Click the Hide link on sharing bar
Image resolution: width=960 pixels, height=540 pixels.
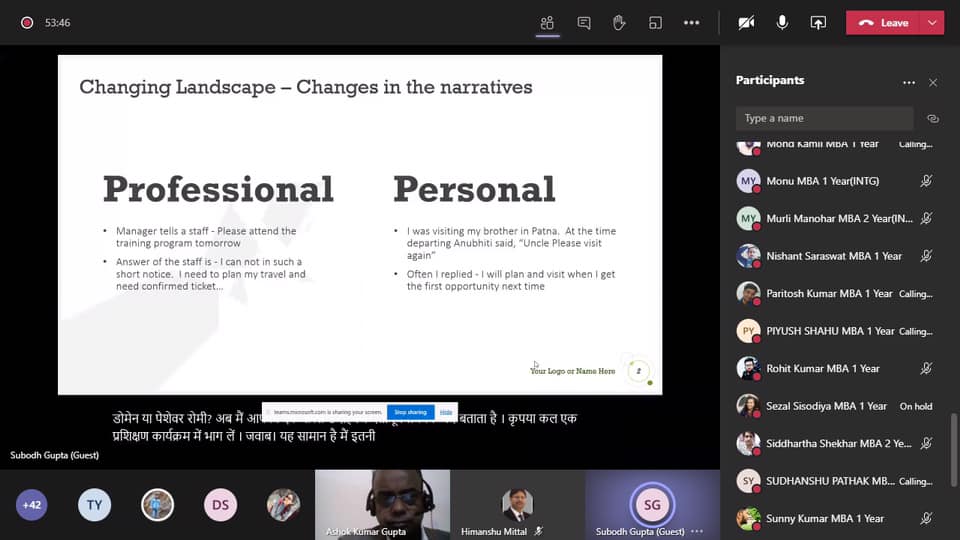click(x=446, y=412)
